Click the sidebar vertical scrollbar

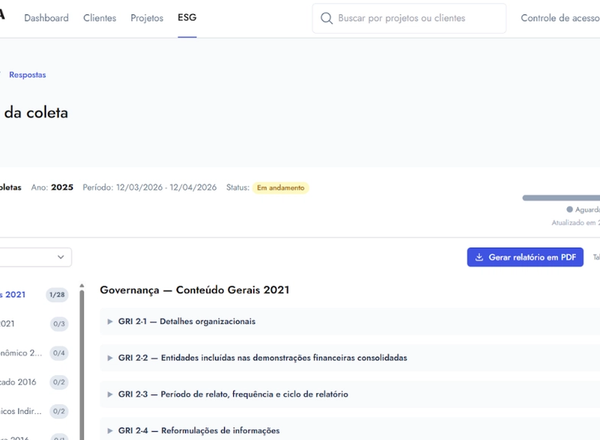click(x=82, y=365)
